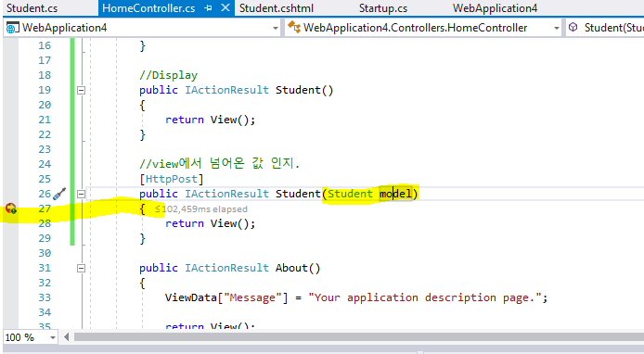Screen dimensions: 644x354
Task: Open the Student.cshtml tab
Action: point(277,8)
